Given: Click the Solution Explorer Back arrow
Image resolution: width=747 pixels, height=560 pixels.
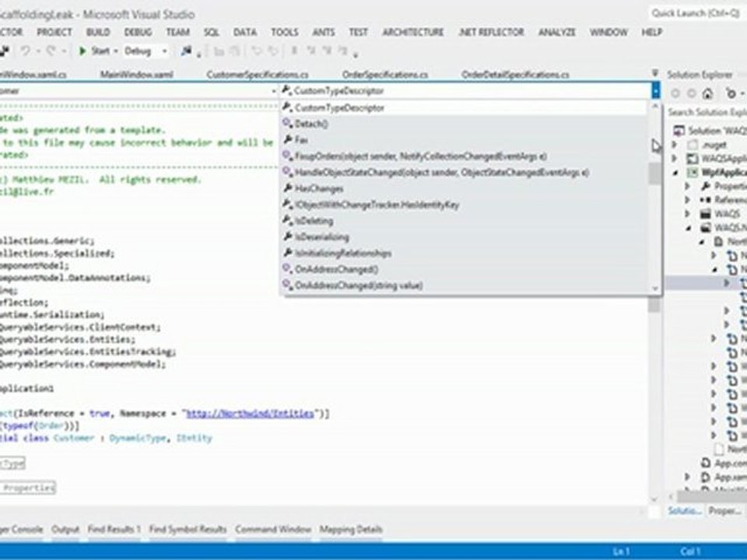Looking at the screenshot, I should [675, 93].
